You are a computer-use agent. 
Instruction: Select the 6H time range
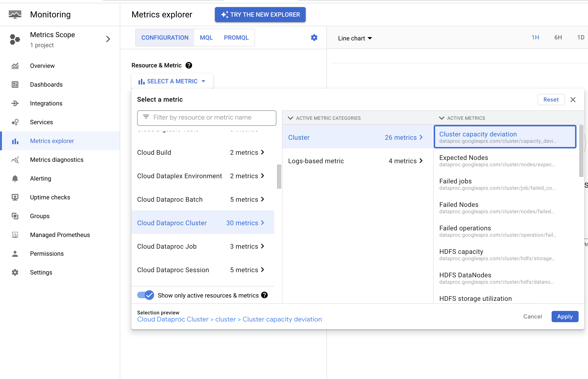[x=558, y=37]
